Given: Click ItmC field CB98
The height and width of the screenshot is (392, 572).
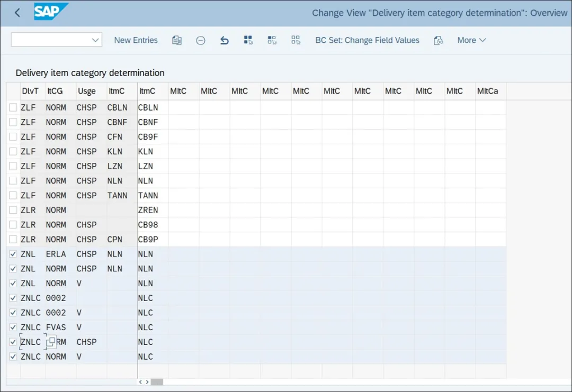Looking at the screenshot, I should pos(153,225).
